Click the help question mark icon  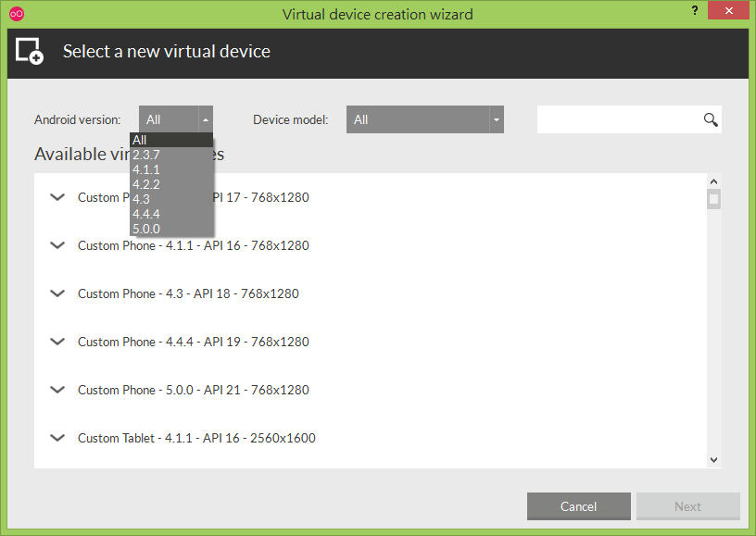coord(694,10)
